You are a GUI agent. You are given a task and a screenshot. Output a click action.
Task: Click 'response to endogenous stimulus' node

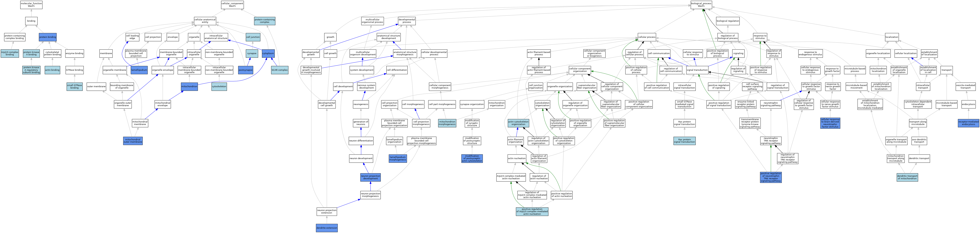810,54
